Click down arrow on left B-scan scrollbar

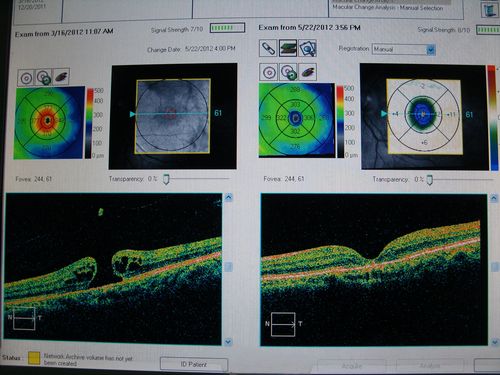tap(228, 341)
